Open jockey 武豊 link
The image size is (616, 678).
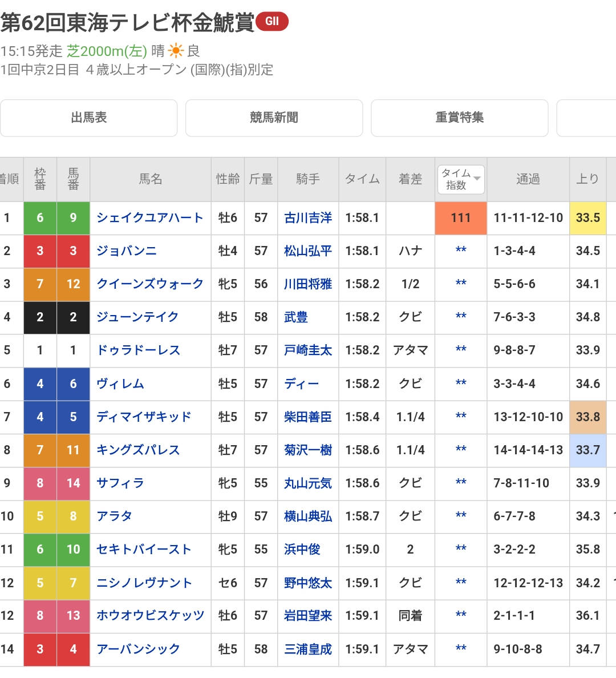[295, 317]
